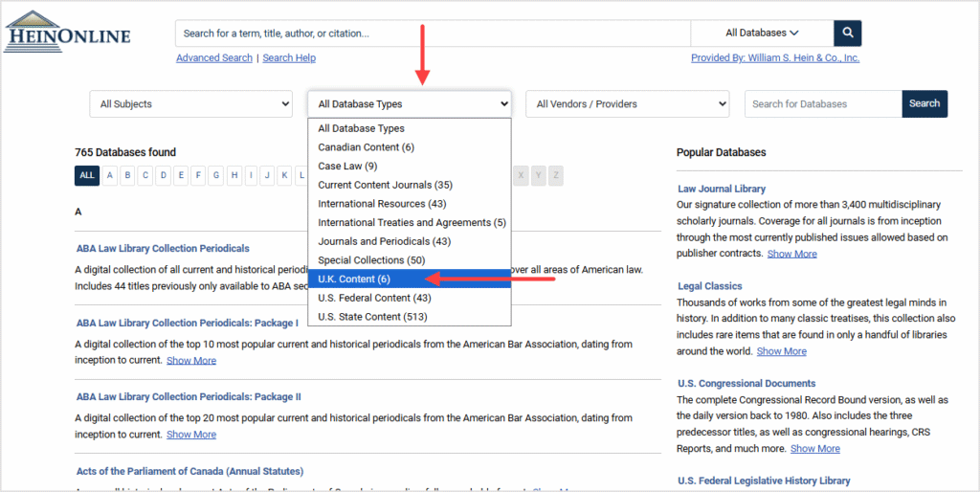Select U.K. Content (6) option
Viewport: 980px width, 492px height.
[410, 279]
